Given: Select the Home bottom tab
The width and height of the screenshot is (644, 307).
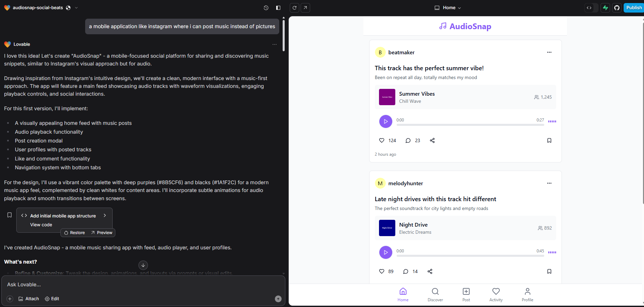Looking at the screenshot, I should tap(403, 295).
